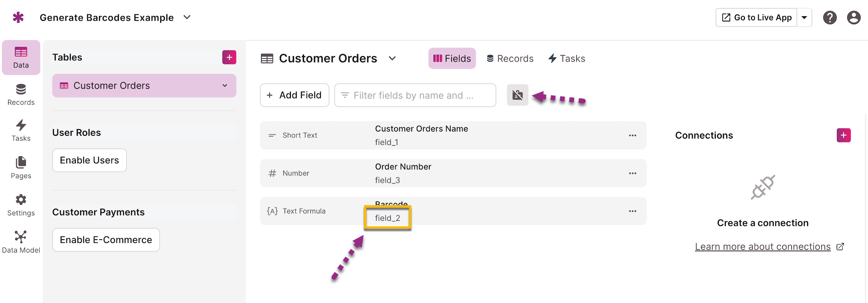Screen dimensions: 868x303
Task: Open the Go to Live App dropdown arrow
Action: click(x=804, y=18)
